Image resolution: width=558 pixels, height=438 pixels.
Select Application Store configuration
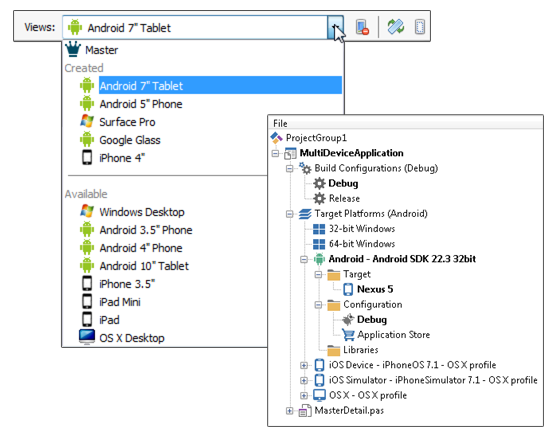point(394,335)
